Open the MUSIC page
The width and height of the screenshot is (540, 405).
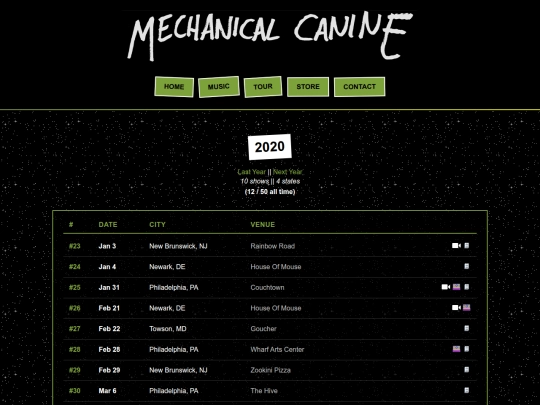click(219, 87)
